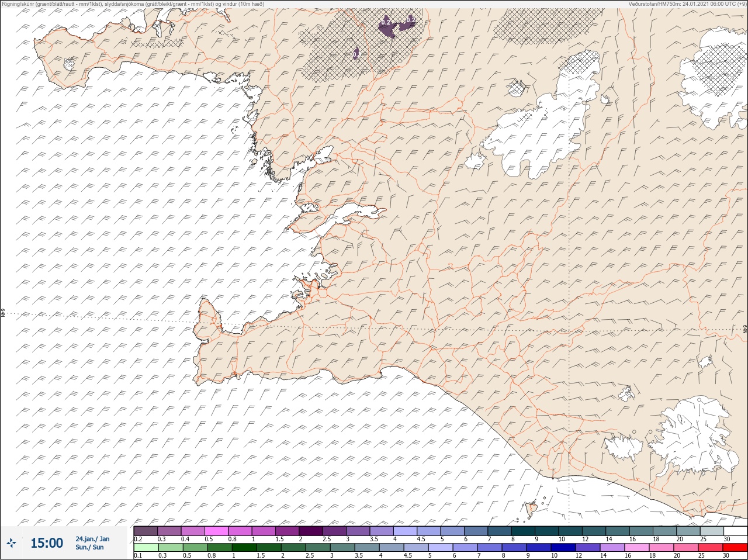The width and height of the screenshot is (748, 560).
Task: Select the darkest green 1 swatch, lower legend
Action: click(x=244, y=548)
